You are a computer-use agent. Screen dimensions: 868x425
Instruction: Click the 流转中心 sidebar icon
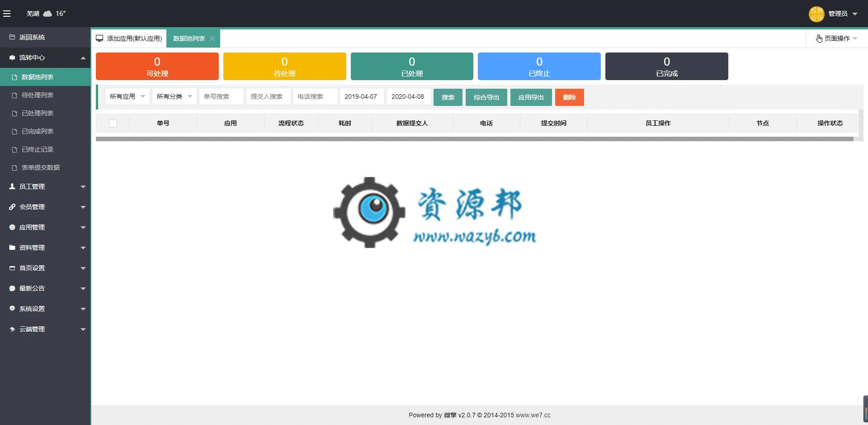point(12,57)
